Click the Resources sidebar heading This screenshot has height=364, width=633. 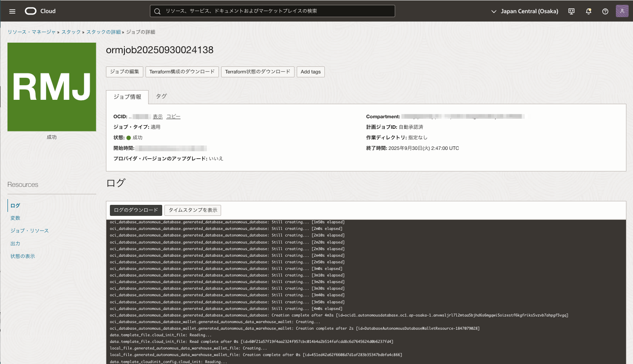point(23,185)
